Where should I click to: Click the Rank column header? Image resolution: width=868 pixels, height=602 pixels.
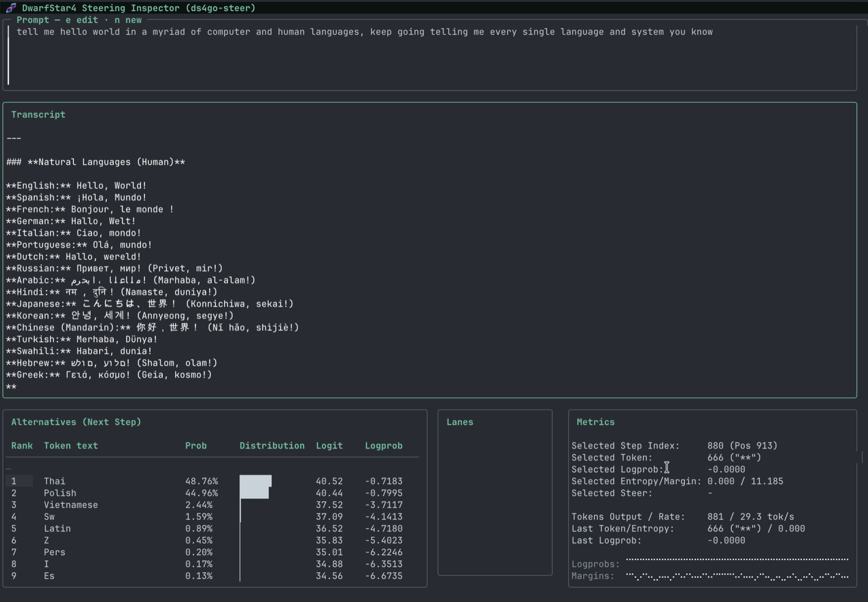click(22, 446)
